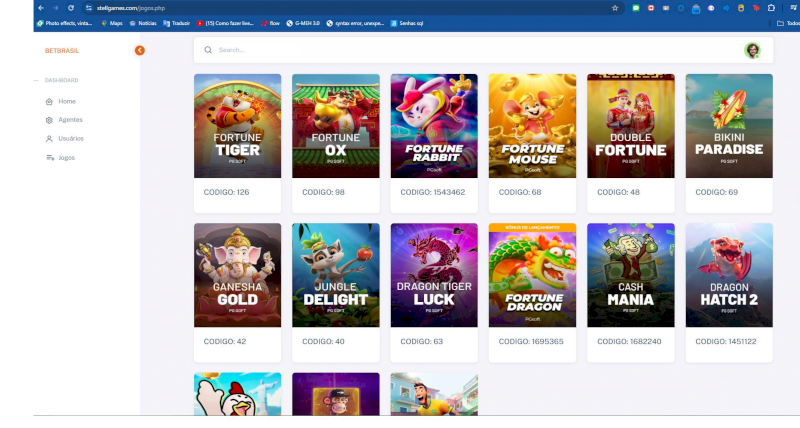The image size is (800, 428).
Task: Open the Traduzir bookmark
Action: 177,23
